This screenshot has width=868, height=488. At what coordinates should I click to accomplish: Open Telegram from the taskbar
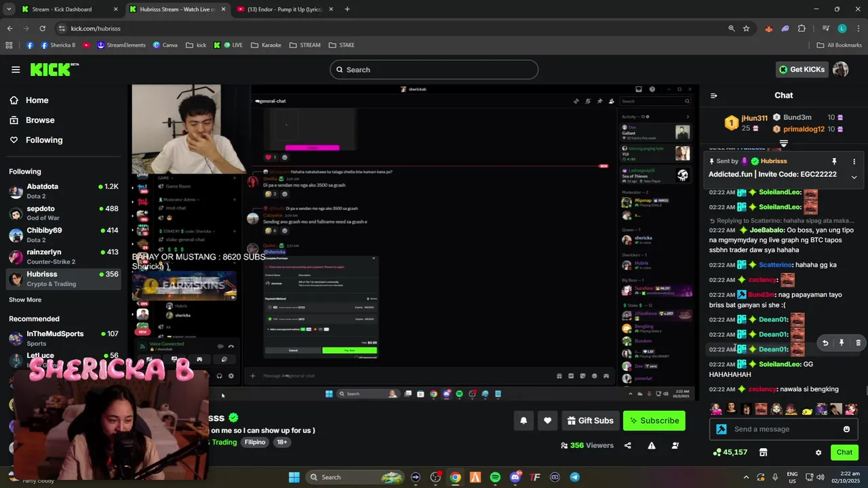[x=575, y=477]
